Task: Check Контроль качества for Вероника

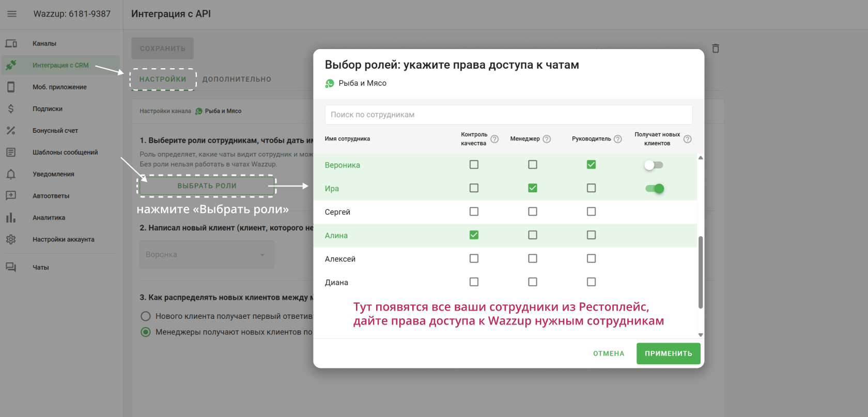Action: [x=474, y=164]
